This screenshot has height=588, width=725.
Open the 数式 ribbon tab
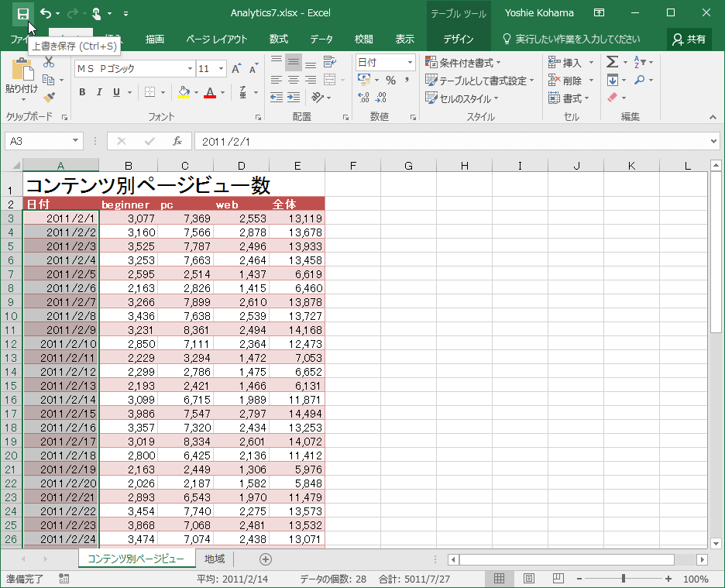278,40
